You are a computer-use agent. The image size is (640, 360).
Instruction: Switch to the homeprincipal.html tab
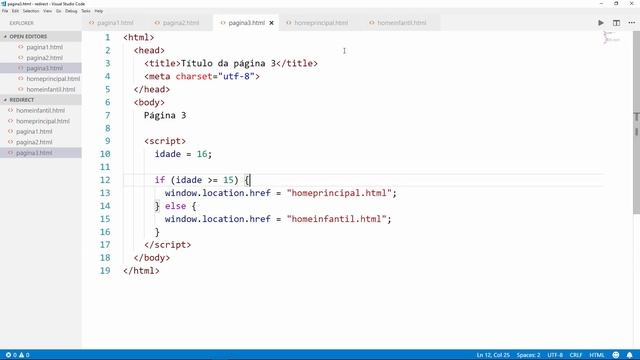(x=321, y=23)
